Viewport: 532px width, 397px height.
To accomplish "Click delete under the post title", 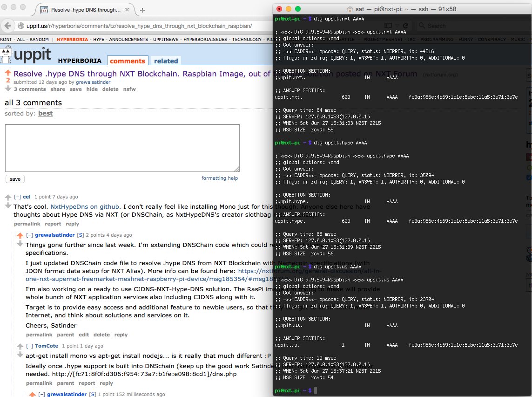I will tap(110, 89).
